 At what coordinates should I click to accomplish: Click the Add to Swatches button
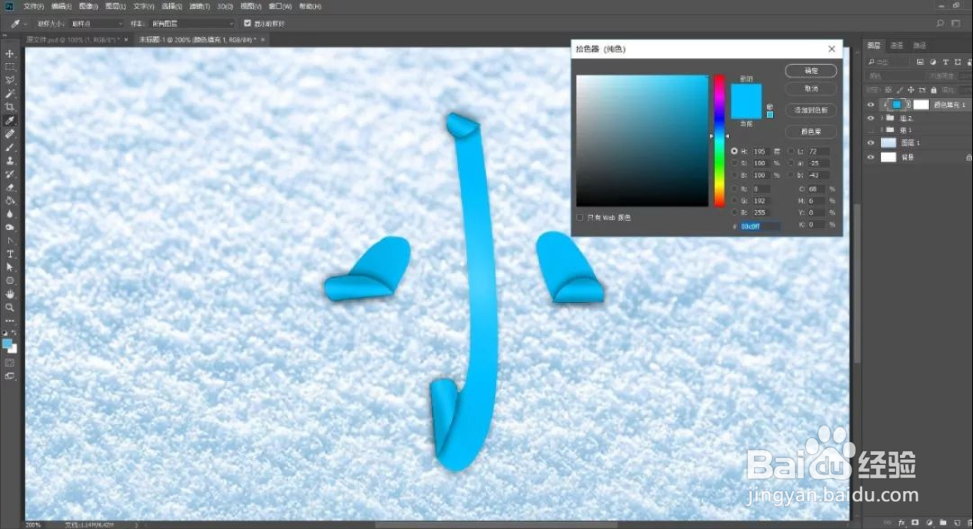[810, 111]
